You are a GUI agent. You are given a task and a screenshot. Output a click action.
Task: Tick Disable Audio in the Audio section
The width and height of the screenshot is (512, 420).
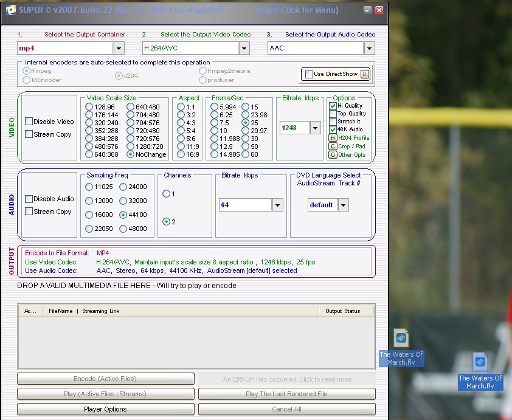(x=29, y=199)
